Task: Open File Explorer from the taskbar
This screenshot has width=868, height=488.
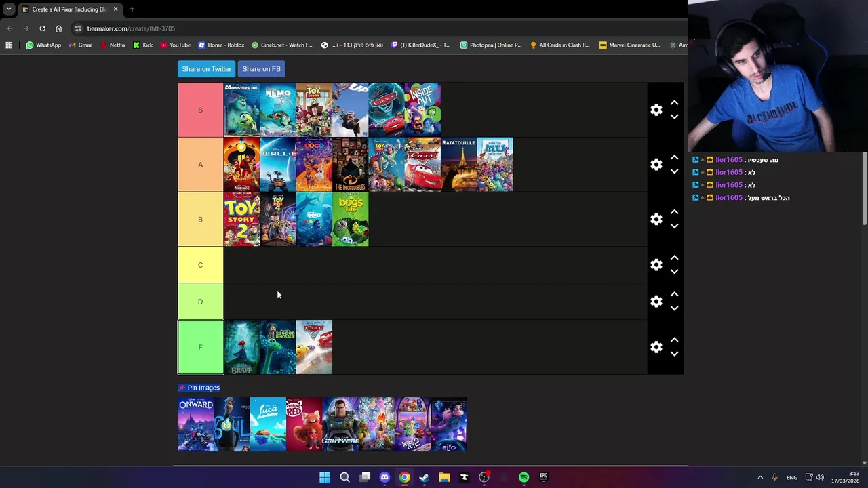Action: [444, 477]
